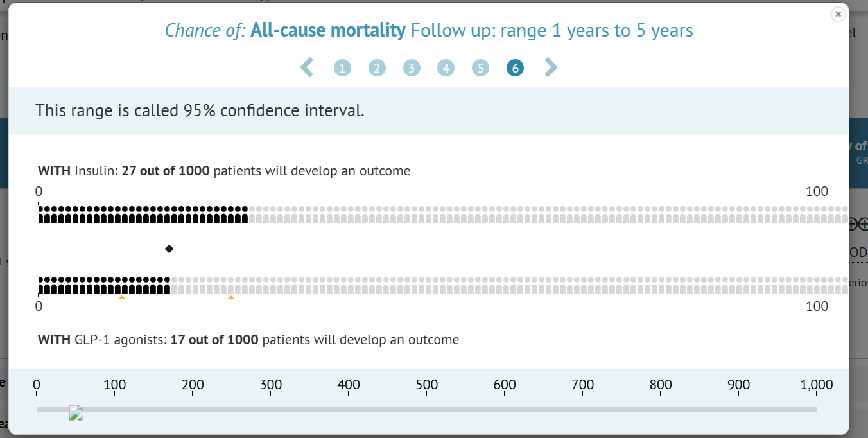Click the black diamond estimate marker
The height and width of the screenshot is (438, 868).
click(x=169, y=249)
